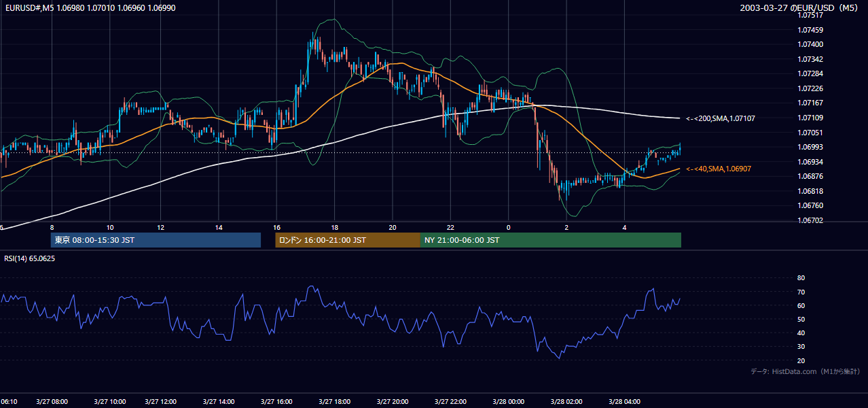868x408 pixels.
Task: Click the 3/27 16:00 date label
Action: [x=276, y=402]
